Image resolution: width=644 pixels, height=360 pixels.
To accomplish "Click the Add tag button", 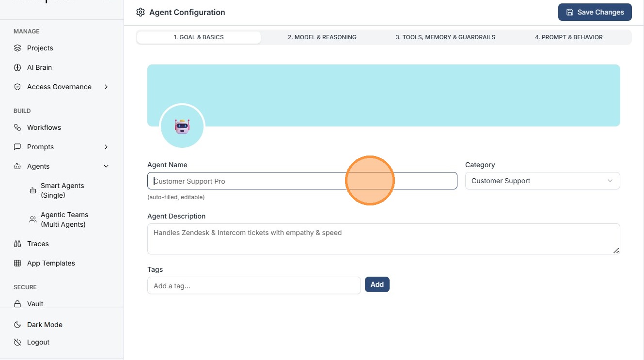I will pos(377,284).
